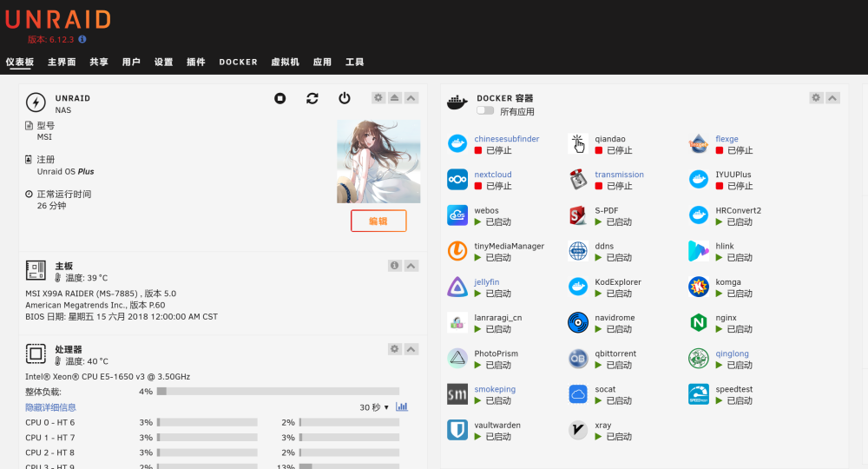This screenshot has width=868, height=469.
Task: Click the speedtest container icon
Action: [x=699, y=394]
